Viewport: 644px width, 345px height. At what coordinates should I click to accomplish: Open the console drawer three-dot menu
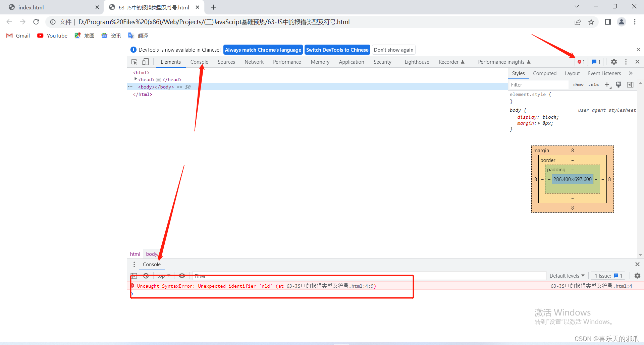click(x=134, y=265)
